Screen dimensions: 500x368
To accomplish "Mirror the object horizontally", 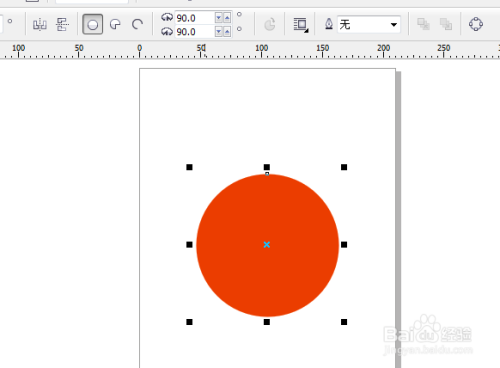I will pyautogui.click(x=40, y=24).
